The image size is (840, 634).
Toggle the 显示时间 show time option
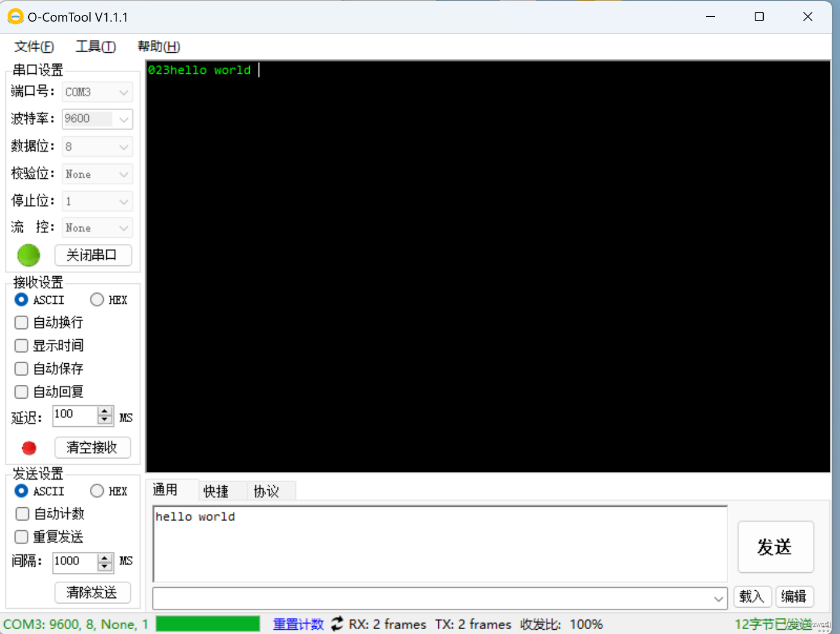[x=21, y=345]
